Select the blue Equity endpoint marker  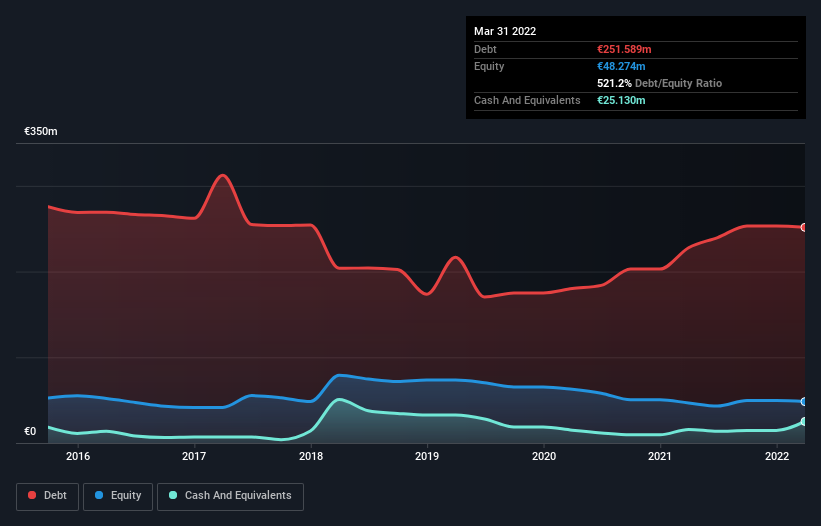pos(804,401)
